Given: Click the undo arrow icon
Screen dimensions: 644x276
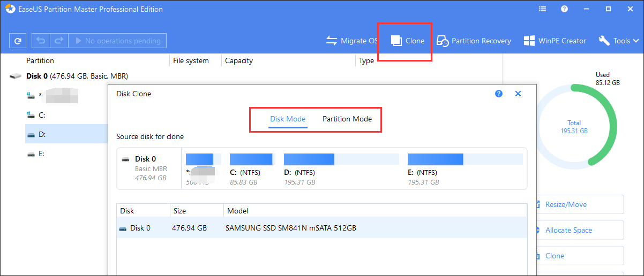Looking at the screenshot, I should [x=41, y=41].
